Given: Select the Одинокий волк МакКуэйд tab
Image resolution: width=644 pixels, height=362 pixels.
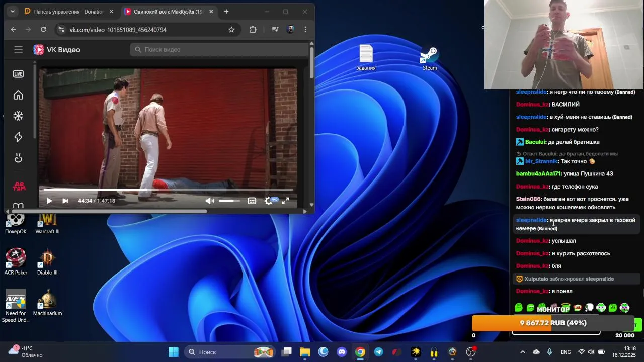Looking at the screenshot, I should pyautogui.click(x=170, y=12).
